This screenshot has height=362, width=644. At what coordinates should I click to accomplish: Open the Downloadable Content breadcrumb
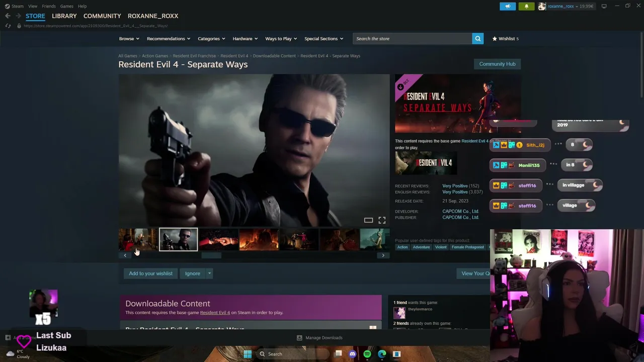[274, 56]
